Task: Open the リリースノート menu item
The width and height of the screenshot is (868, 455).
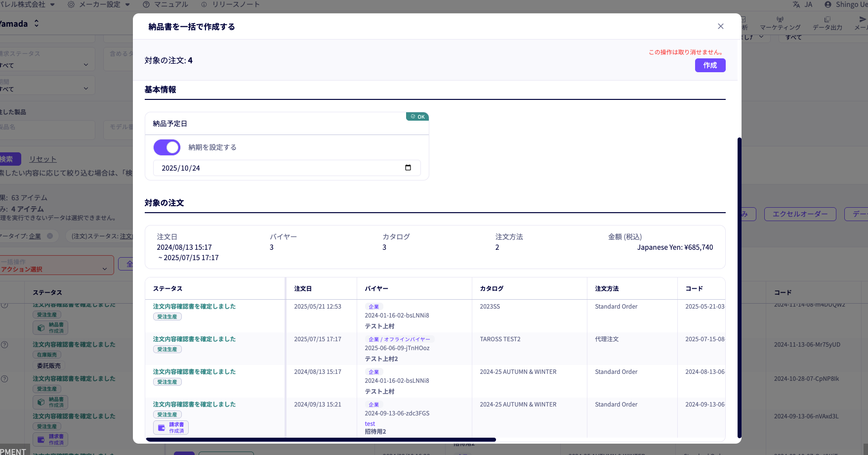Action: tap(236, 4)
